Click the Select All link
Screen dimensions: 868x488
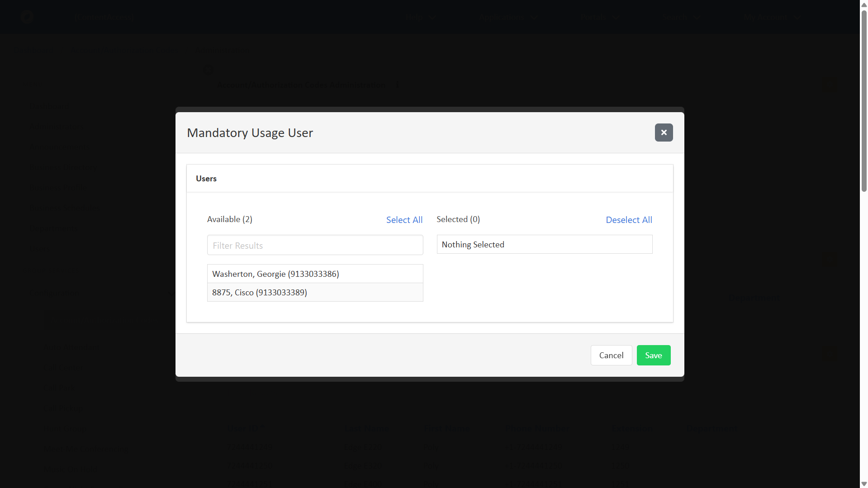point(404,220)
